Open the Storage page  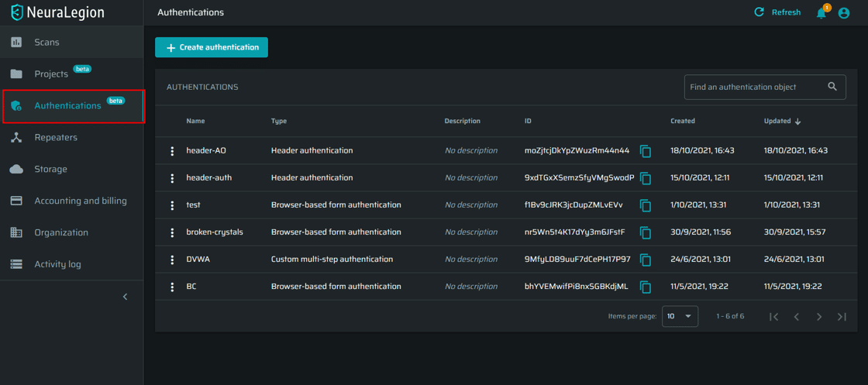pos(71,170)
